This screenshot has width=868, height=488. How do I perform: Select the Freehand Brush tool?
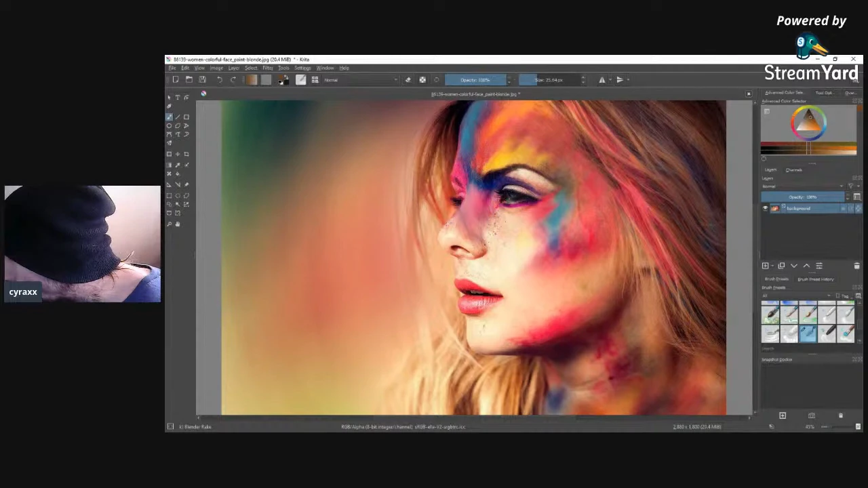pos(170,117)
